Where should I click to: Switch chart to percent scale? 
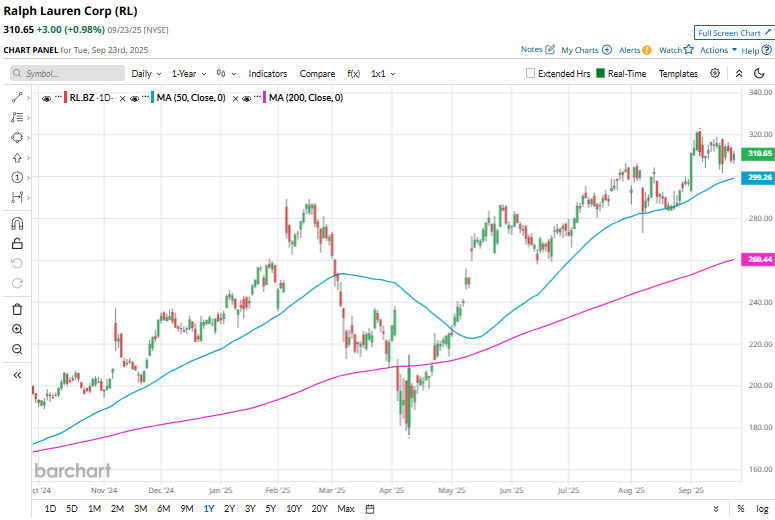tap(740, 509)
